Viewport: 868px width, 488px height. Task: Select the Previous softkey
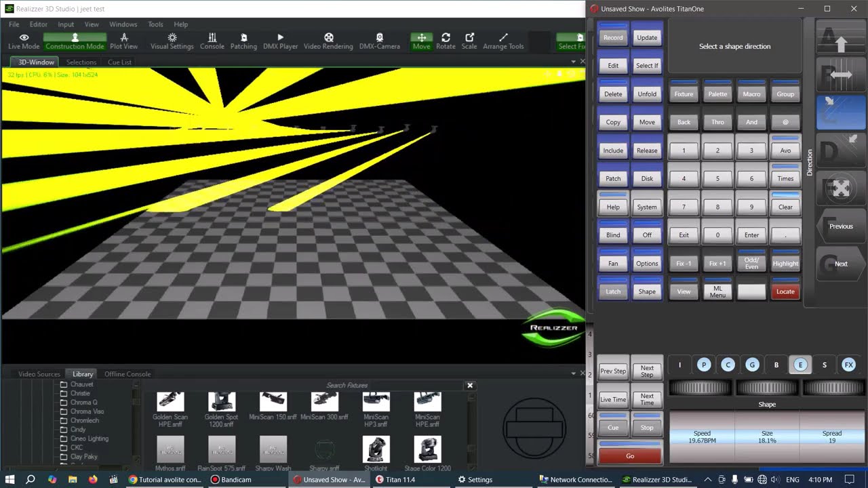tap(841, 226)
